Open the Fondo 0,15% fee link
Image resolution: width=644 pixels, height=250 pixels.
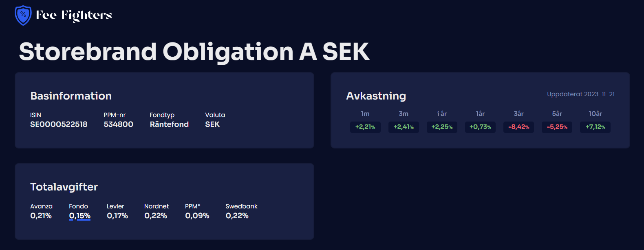tap(80, 216)
